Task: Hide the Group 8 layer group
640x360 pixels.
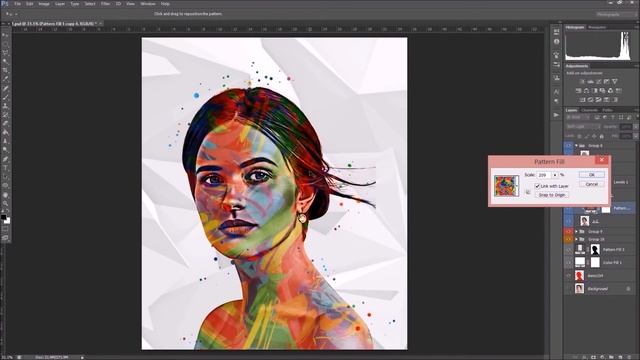Action: click(x=569, y=145)
